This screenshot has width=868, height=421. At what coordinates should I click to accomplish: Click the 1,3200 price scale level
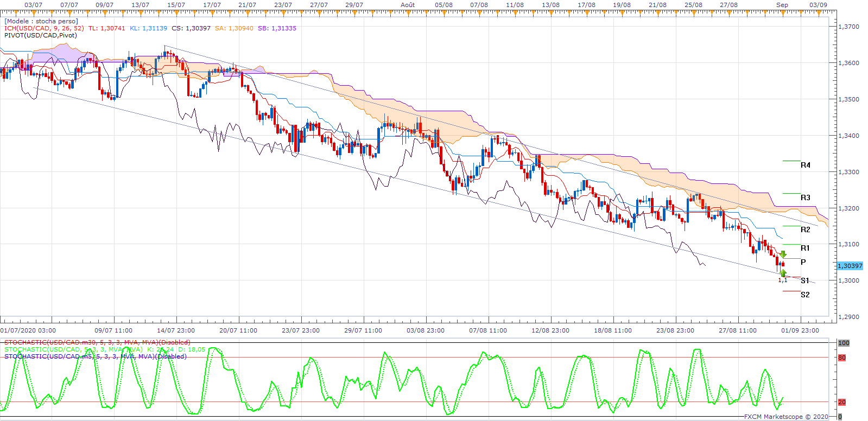coord(848,208)
